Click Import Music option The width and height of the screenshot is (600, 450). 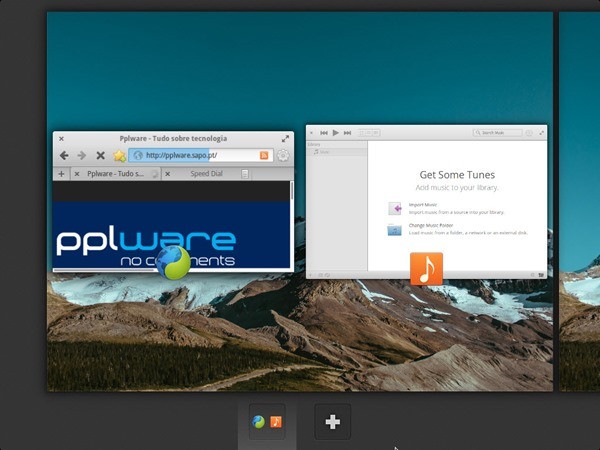point(446,209)
